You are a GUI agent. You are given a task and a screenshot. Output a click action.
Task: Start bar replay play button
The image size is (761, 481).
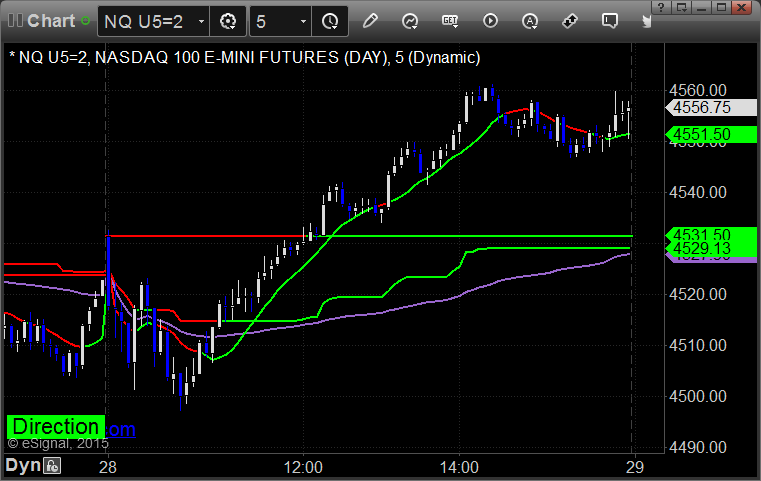tap(490, 21)
